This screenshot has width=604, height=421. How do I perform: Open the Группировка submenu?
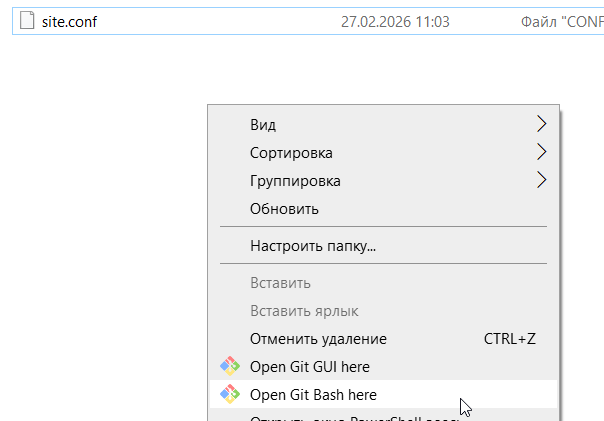[383, 181]
